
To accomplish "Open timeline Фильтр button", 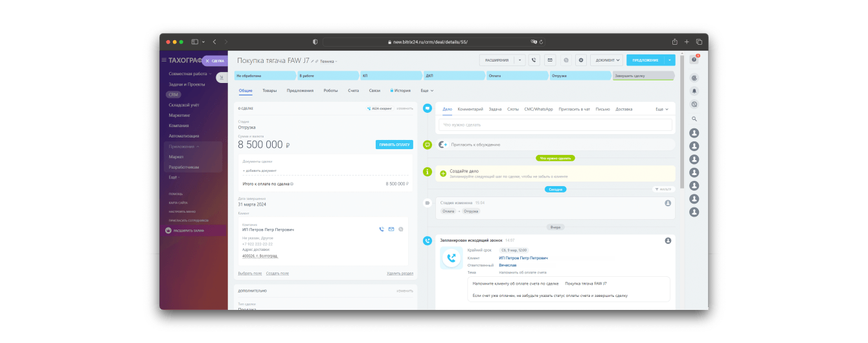I will [664, 189].
